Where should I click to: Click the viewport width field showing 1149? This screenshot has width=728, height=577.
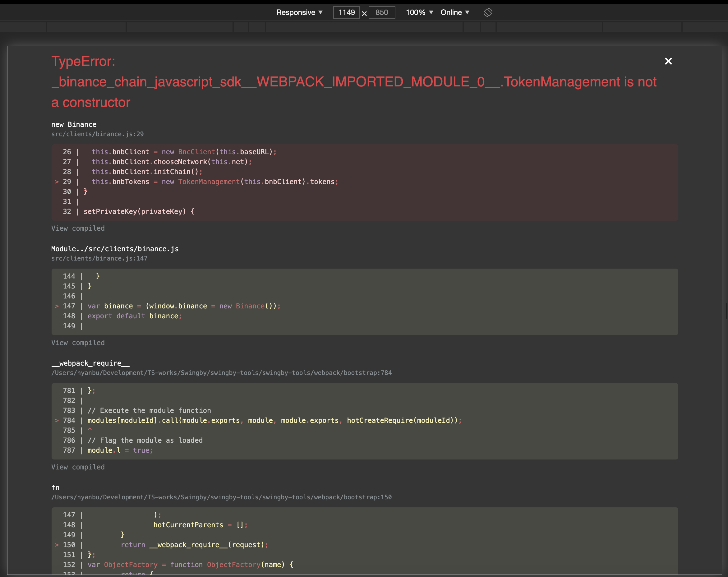(347, 12)
